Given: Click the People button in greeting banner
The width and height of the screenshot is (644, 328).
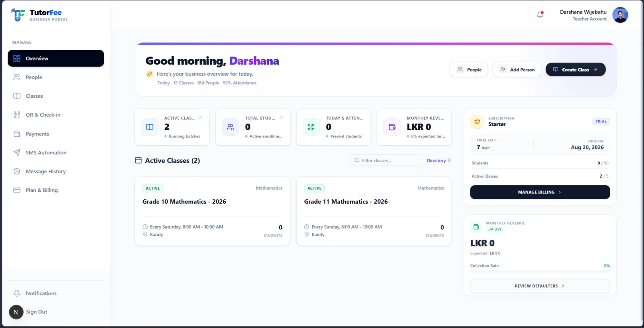Looking at the screenshot, I should 469,70.
